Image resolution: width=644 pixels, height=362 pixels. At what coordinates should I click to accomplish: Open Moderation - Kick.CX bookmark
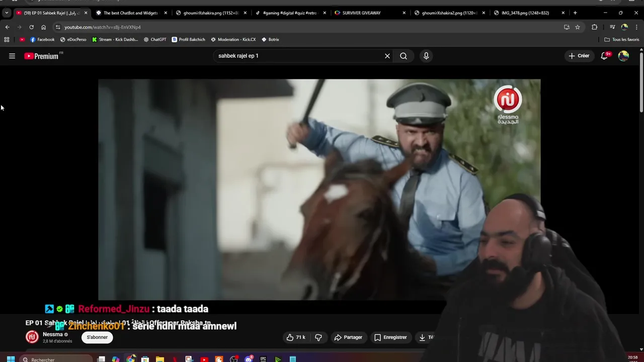[x=233, y=39]
